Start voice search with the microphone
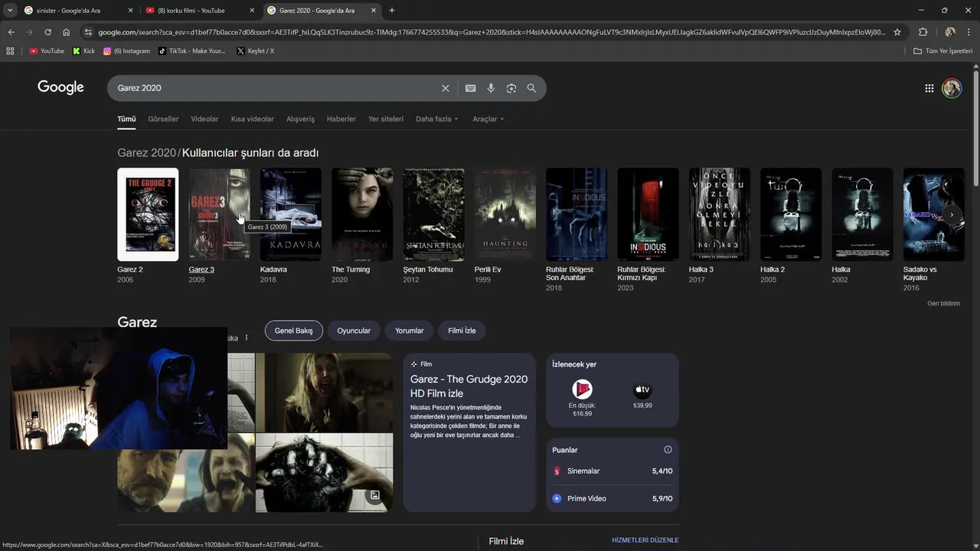 [491, 88]
